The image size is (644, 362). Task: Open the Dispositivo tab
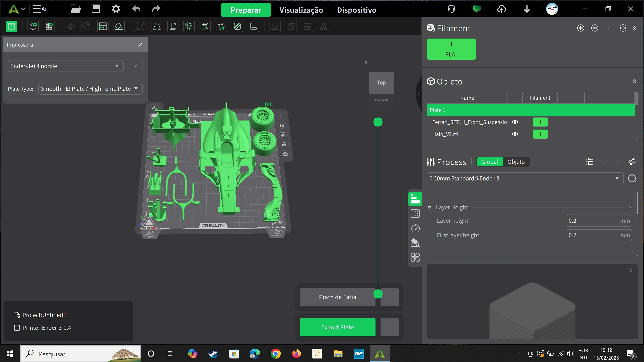356,10
